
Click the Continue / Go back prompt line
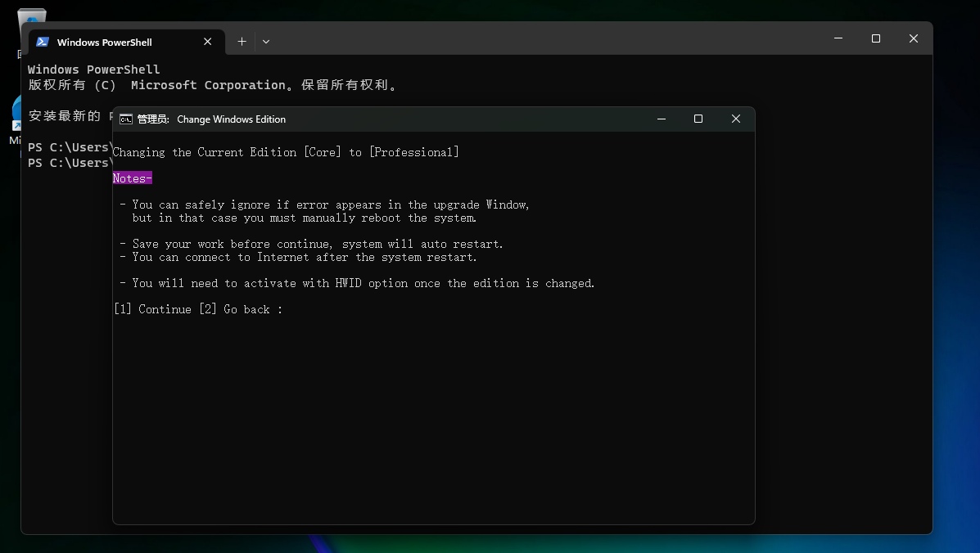[198, 309]
